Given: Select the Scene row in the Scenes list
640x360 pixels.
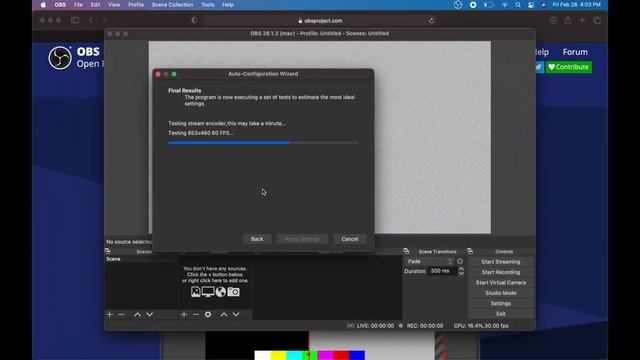Looking at the screenshot, I should 141,259.
